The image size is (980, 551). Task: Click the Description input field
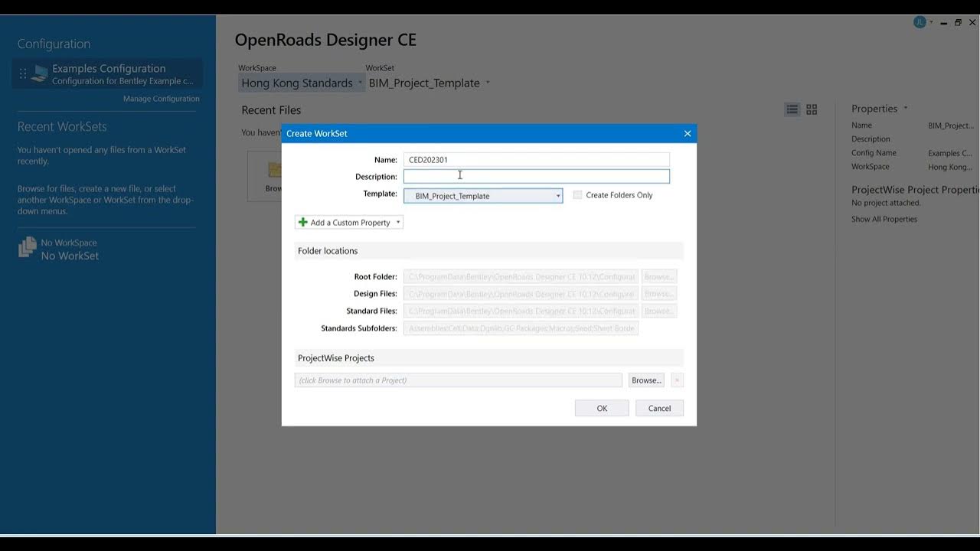[536, 176]
